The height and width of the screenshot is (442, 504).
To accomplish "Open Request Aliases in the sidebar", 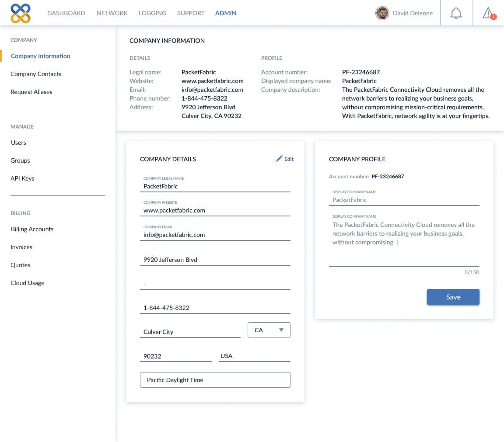I will coord(31,92).
